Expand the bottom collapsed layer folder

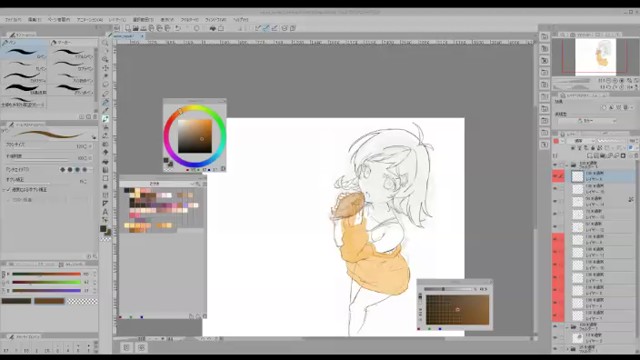pyautogui.click(x=567, y=349)
